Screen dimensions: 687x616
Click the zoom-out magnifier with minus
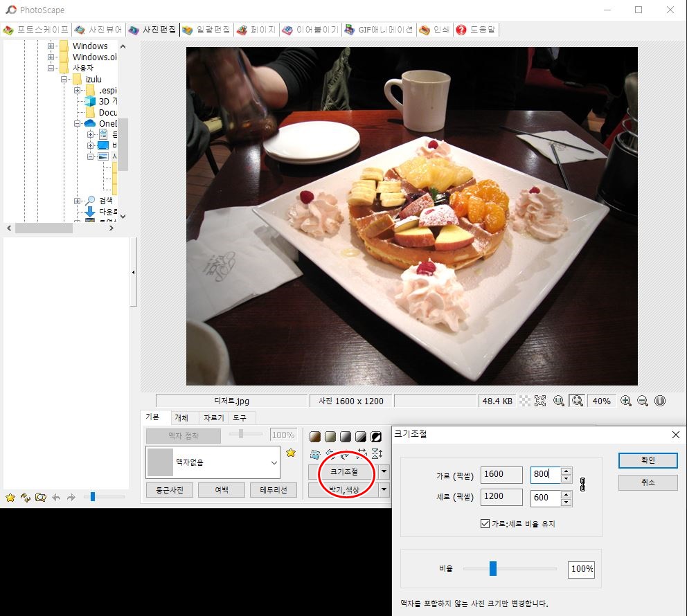pos(643,401)
